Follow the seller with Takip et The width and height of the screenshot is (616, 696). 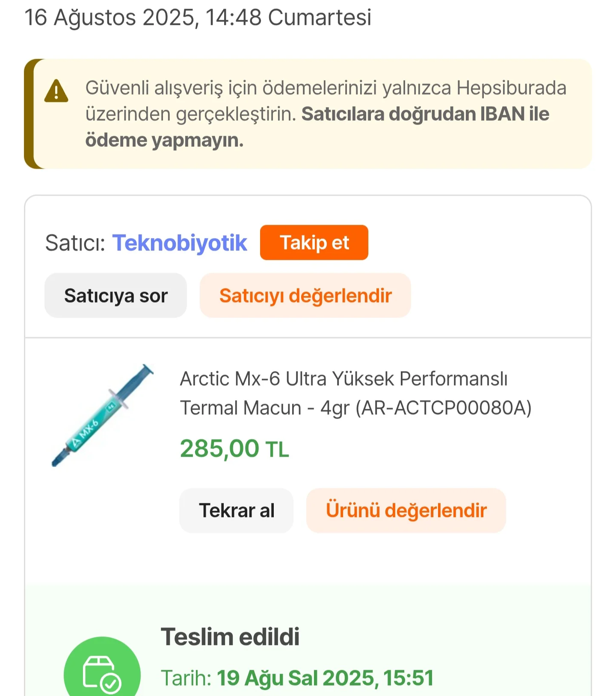[314, 242]
